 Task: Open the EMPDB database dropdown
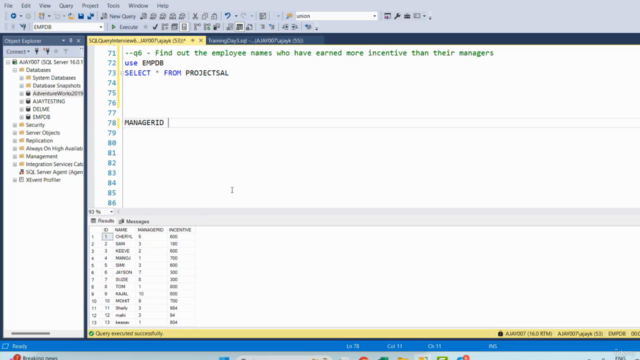(x=101, y=27)
